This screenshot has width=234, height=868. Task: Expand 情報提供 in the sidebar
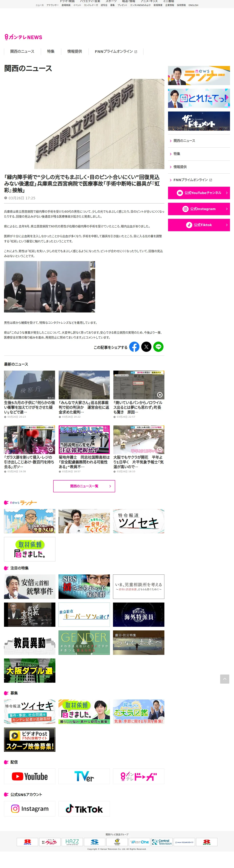tap(199, 167)
